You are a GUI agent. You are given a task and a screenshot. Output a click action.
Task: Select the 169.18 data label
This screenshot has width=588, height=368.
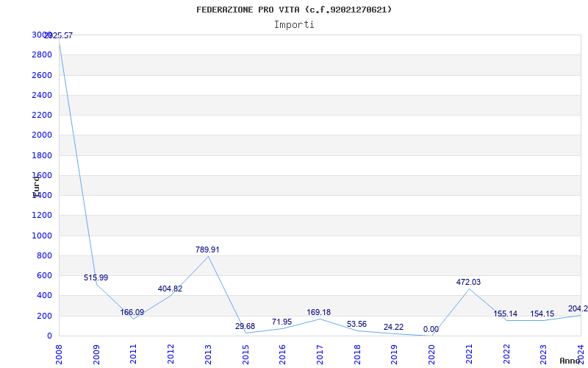319,312
